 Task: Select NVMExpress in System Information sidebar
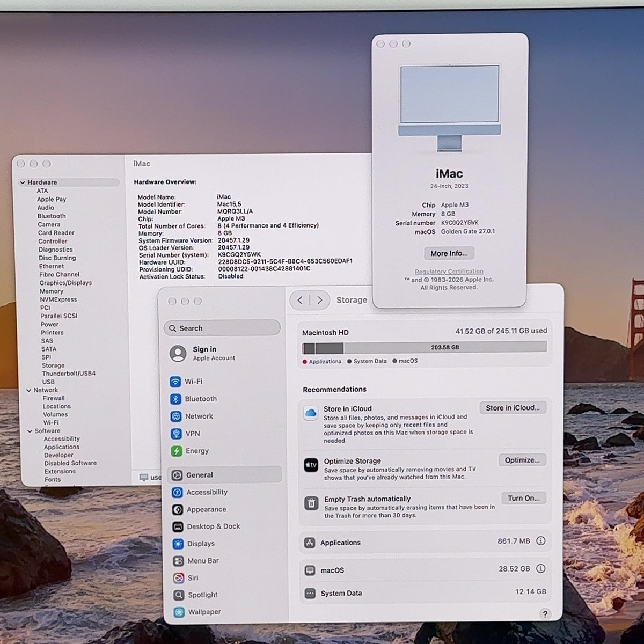[x=58, y=299]
